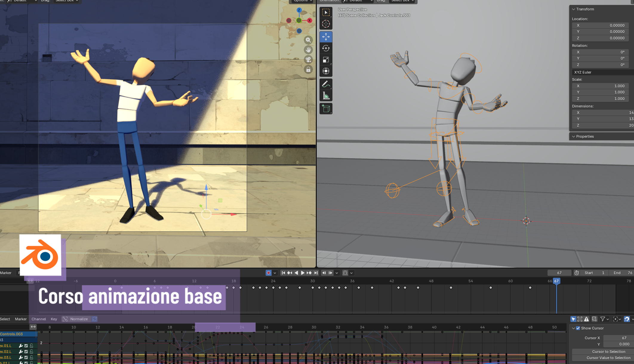Toggle the ex.02.L channel checkbox
The width and height of the screenshot is (634, 364).
(x=26, y=352)
